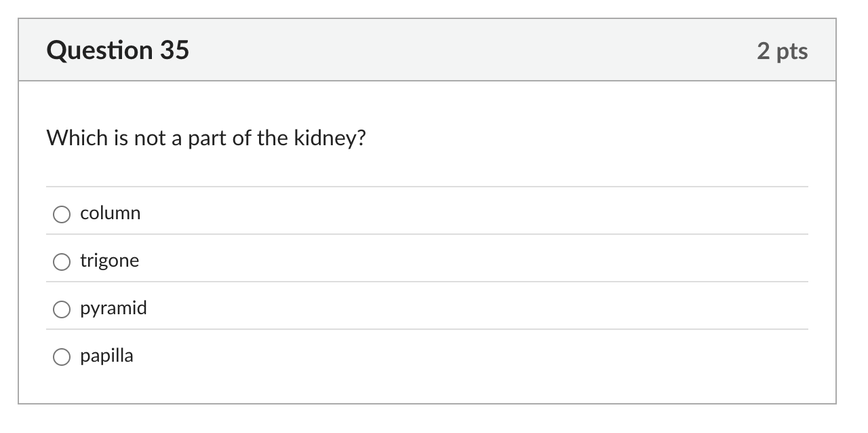The height and width of the screenshot is (433, 868).
Task: Select the radio button for 'column'
Action: [62, 213]
